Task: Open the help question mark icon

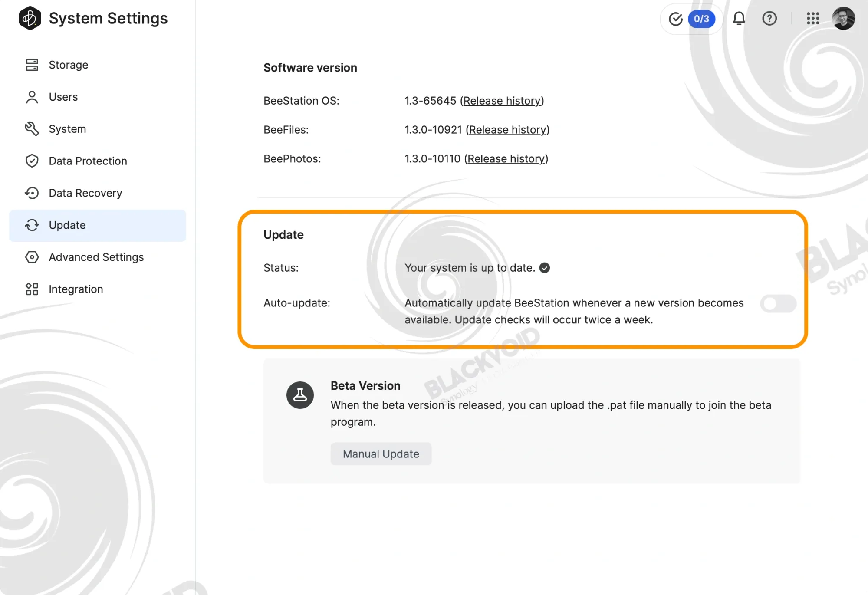Action: pyautogui.click(x=769, y=18)
